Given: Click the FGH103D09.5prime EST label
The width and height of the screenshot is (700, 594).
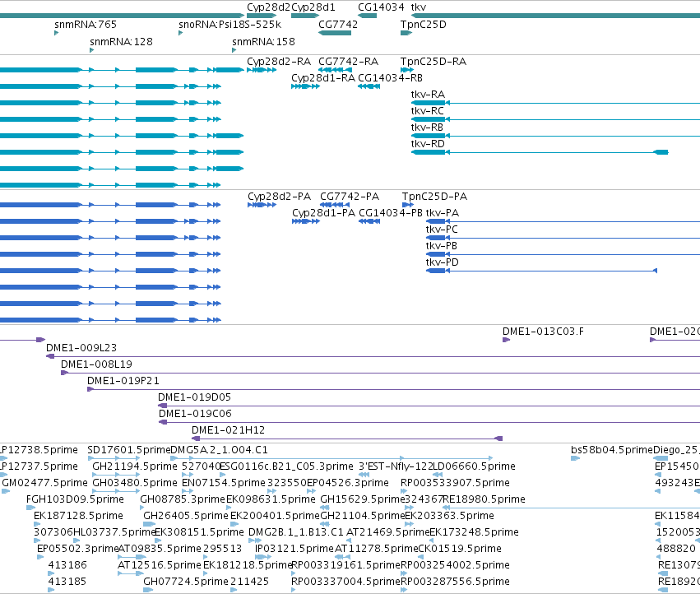Looking at the screenshot, I should [x=75, y=499].
